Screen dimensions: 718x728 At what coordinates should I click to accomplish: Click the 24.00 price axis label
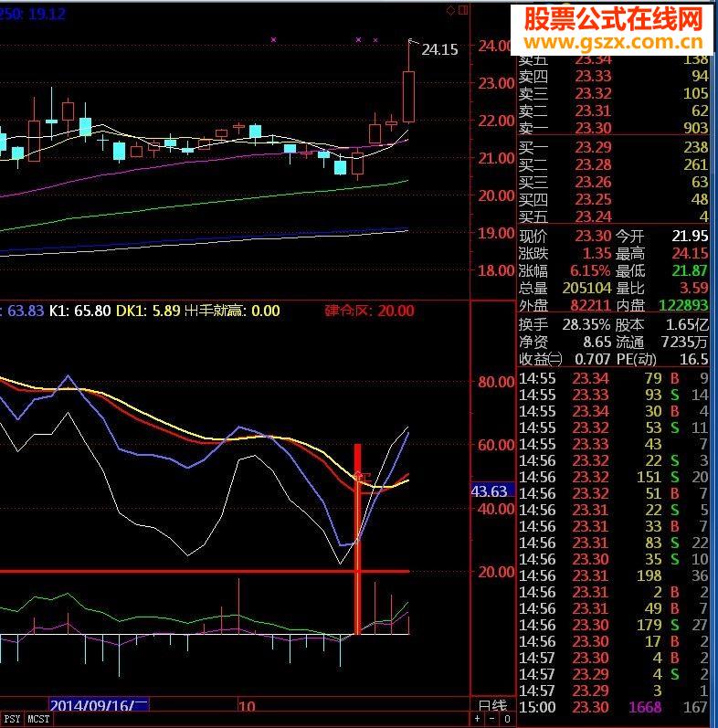(495, 46)
